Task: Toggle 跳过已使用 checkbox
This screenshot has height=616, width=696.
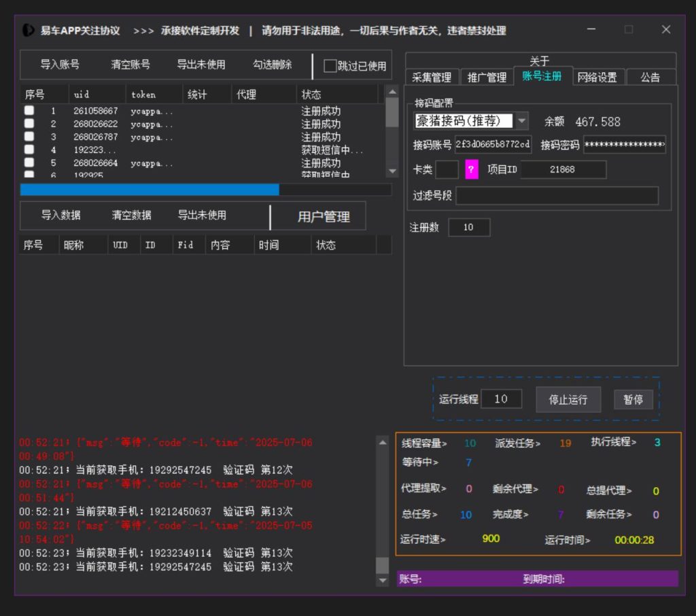Action: [x=330, y=66]
